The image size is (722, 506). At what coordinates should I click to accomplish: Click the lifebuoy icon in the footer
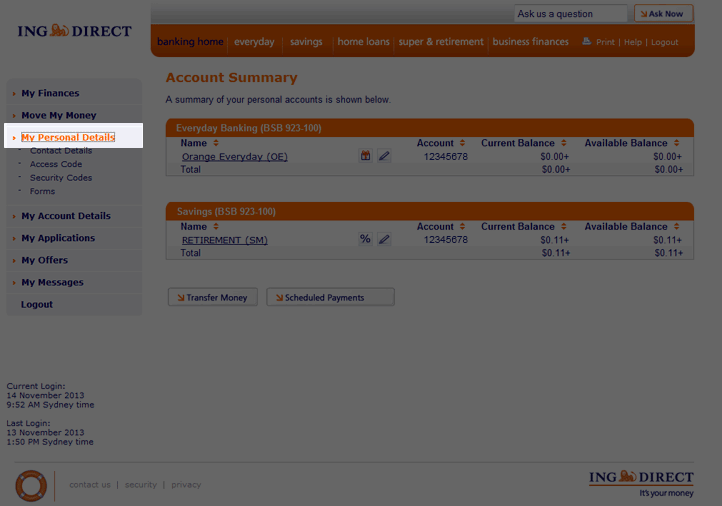[31, 485]
